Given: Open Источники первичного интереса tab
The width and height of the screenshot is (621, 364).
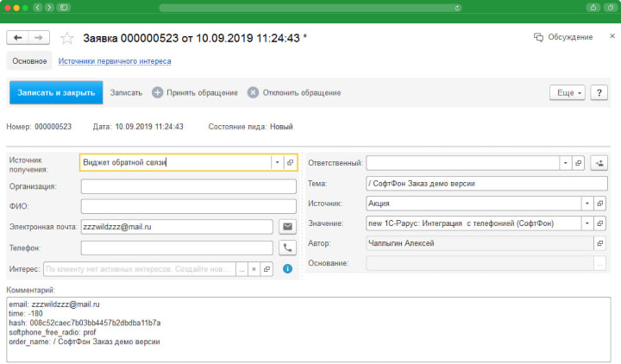Looking at the screenshot, I should point(114,61).
